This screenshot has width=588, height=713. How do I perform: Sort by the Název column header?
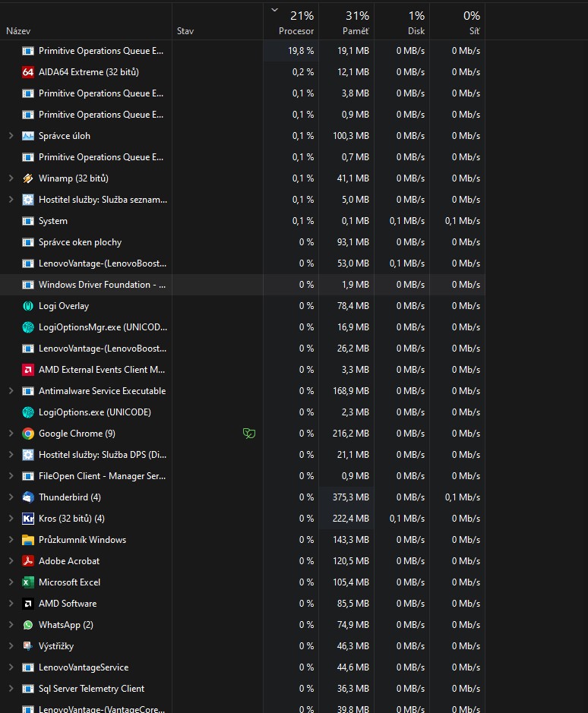pyautogui.click(x=19, y=31)
